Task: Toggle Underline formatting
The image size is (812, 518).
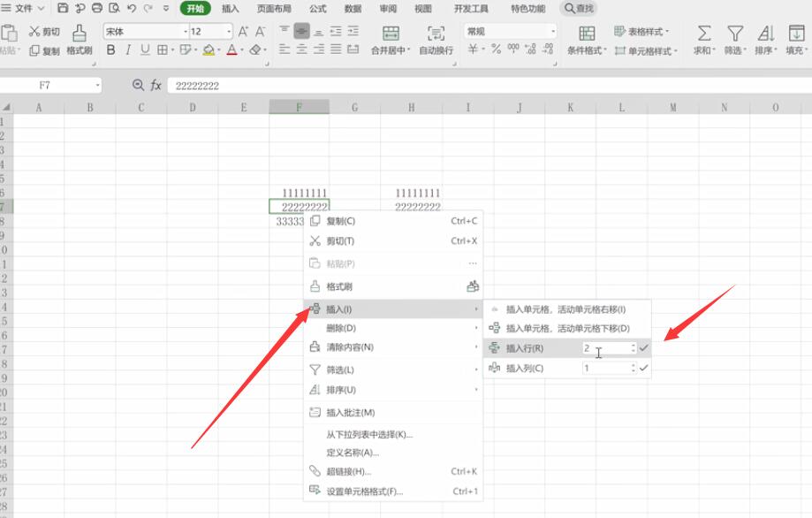Action: tap(145, 50)
